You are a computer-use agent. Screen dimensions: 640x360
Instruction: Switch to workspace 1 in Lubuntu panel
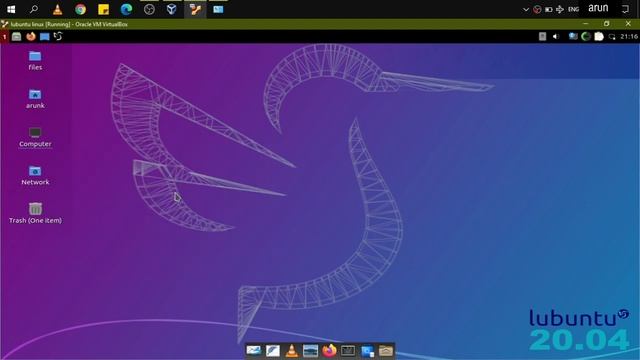(4, 37)
